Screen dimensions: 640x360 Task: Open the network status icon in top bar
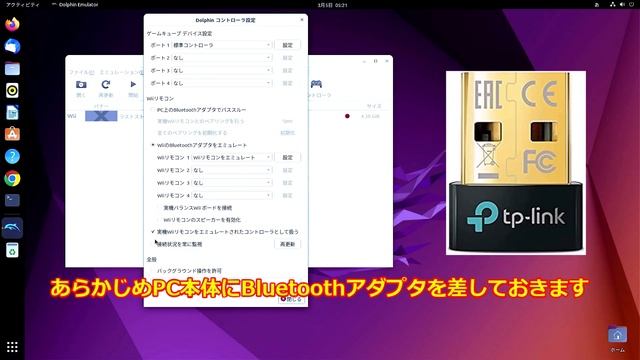[613, 4]
